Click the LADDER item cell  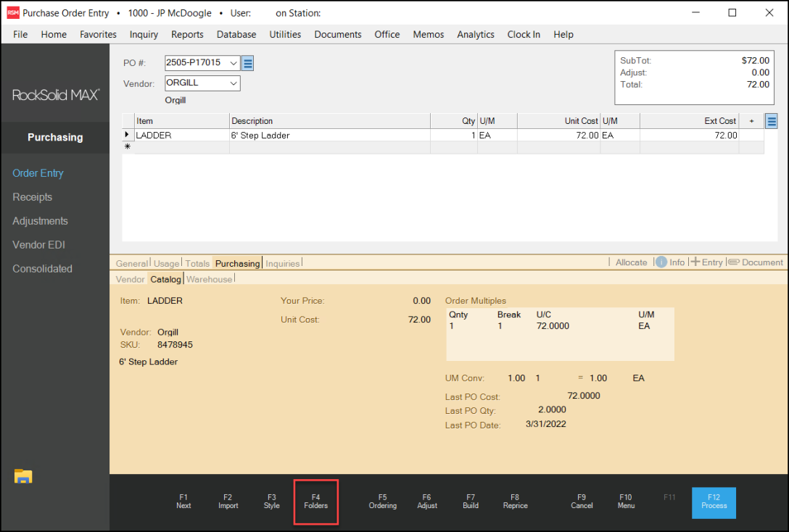pos(181,135)
